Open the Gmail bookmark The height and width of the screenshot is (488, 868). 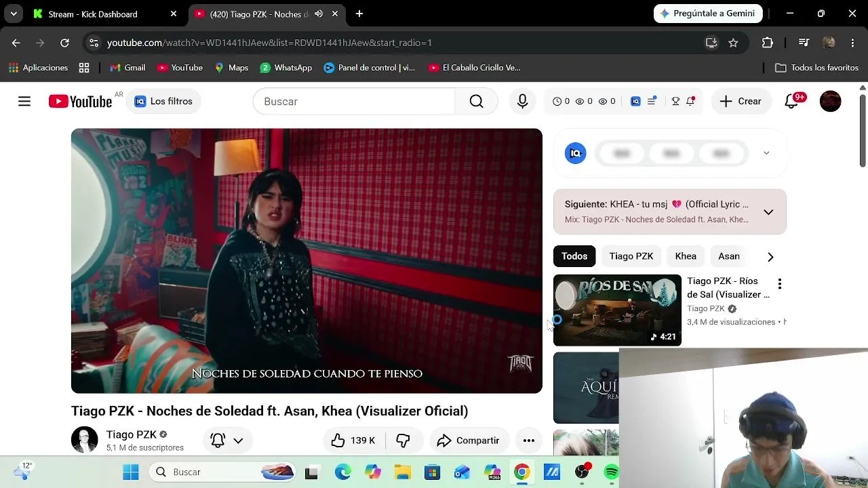(x=127, y=68)
